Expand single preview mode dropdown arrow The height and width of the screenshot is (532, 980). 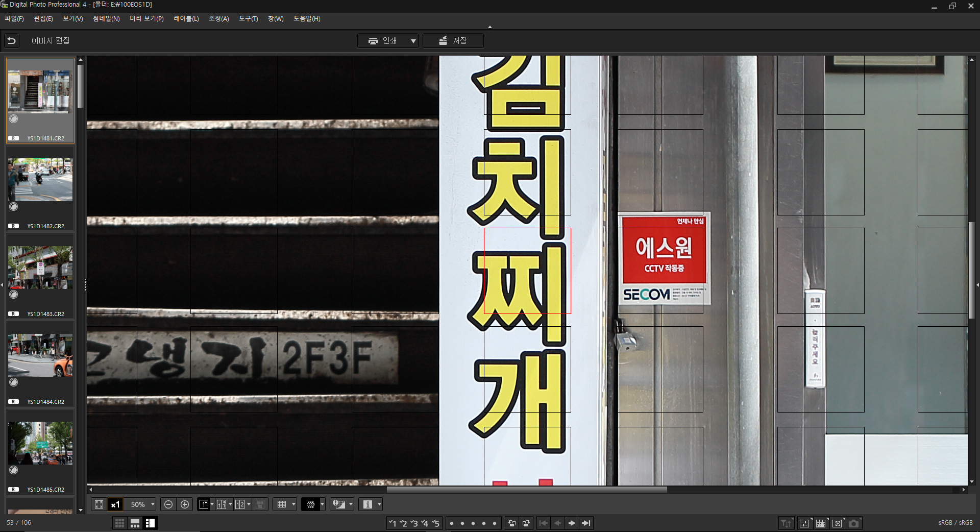click(212, 504)
